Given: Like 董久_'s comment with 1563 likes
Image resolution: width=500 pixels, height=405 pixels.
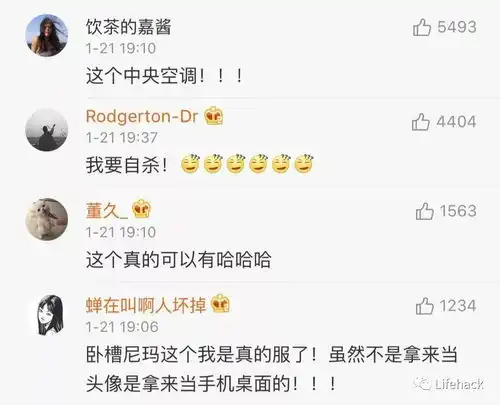Looking at the screenshot, I should (x=425, y=211).
